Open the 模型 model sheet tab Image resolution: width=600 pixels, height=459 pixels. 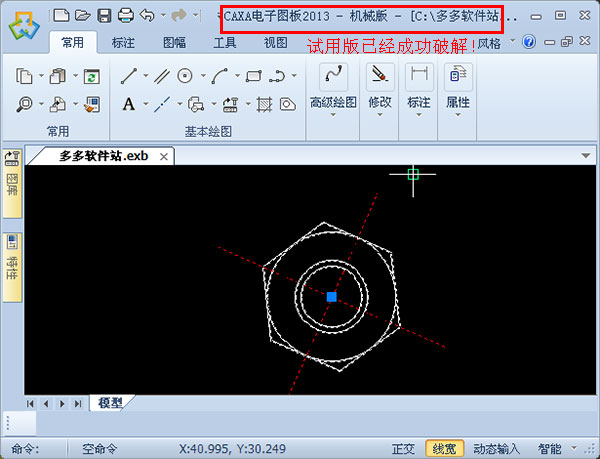coord(110,403)
